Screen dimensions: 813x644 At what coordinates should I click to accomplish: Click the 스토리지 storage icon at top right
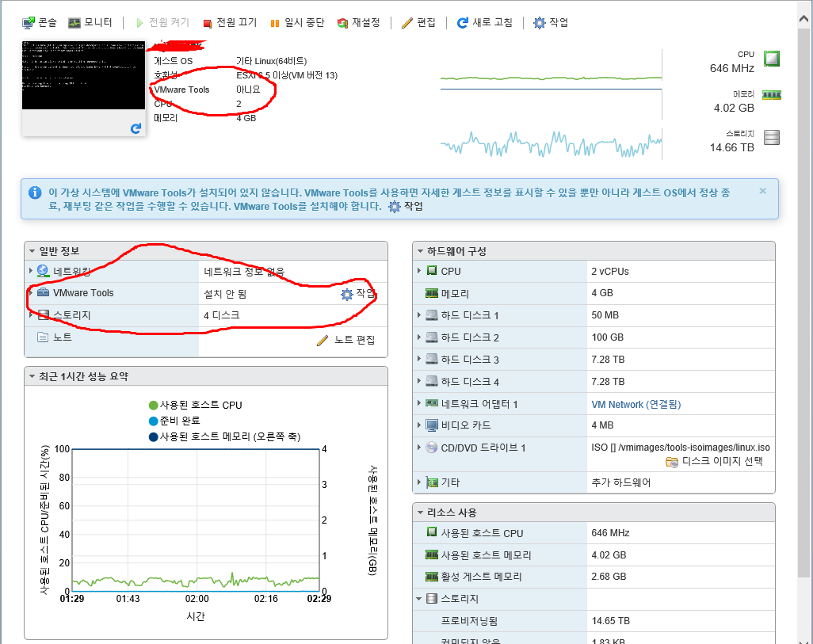[772, 137]
